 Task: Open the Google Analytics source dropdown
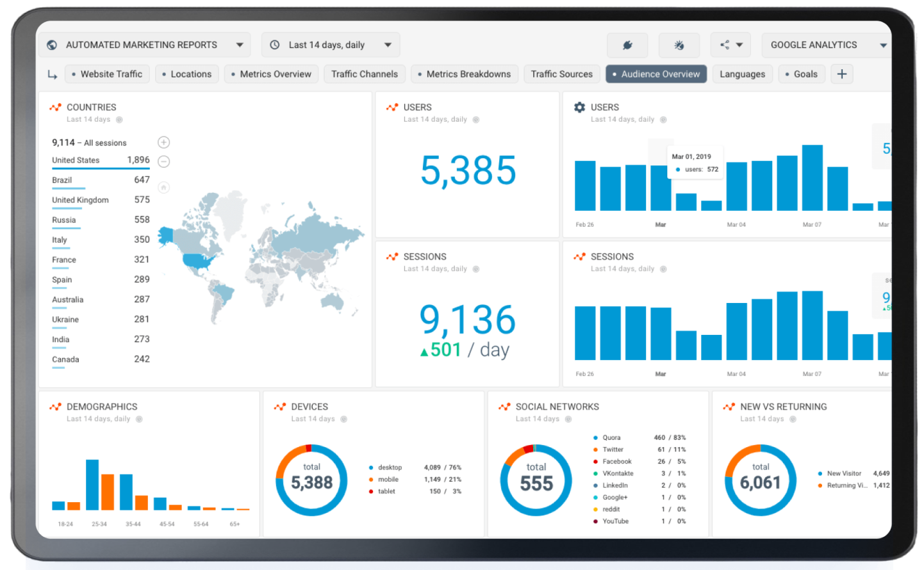point(827,45)
